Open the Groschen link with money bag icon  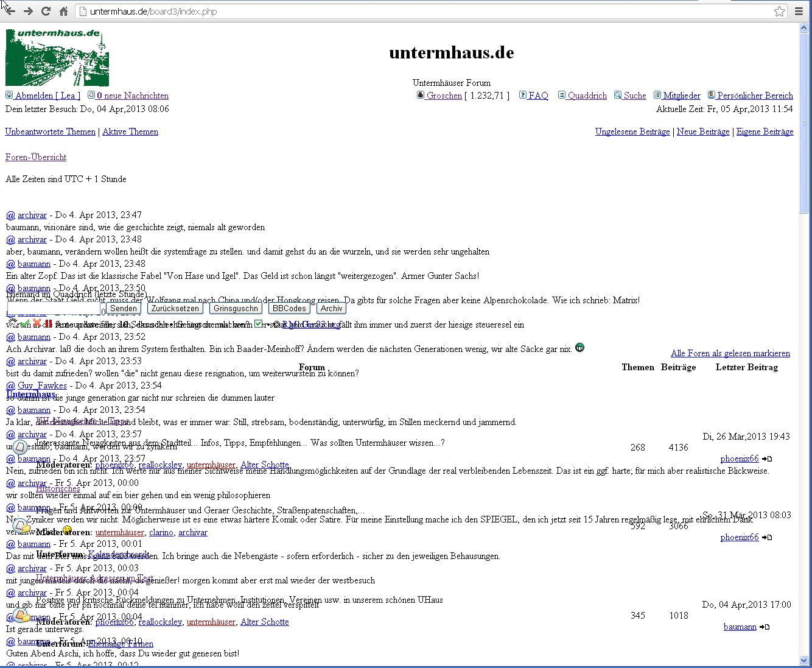(x=444, y=96)
